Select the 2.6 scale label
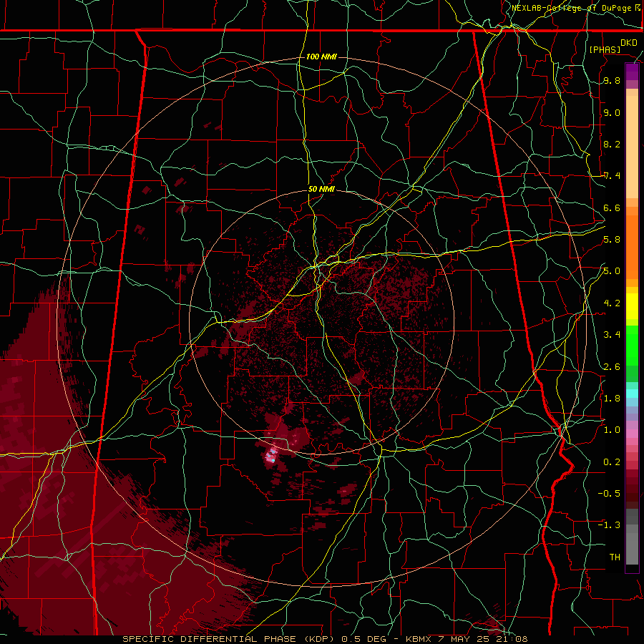This screenshot has height=644, width=644. tap(612, 366)
